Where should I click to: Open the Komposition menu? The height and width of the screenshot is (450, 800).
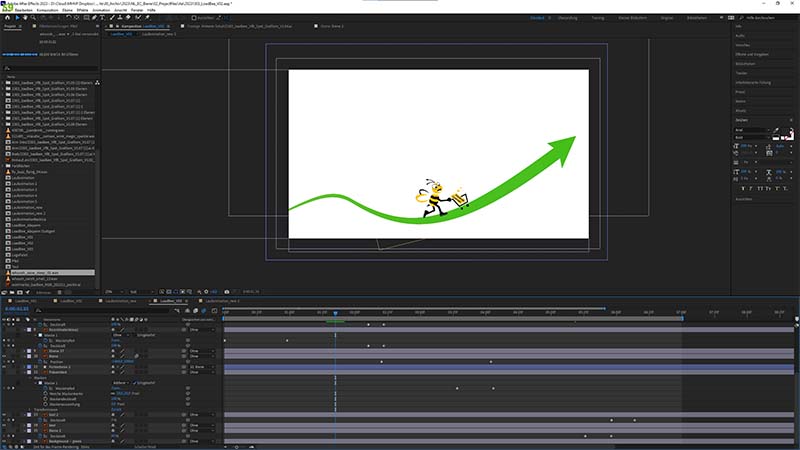coord(47,10)
